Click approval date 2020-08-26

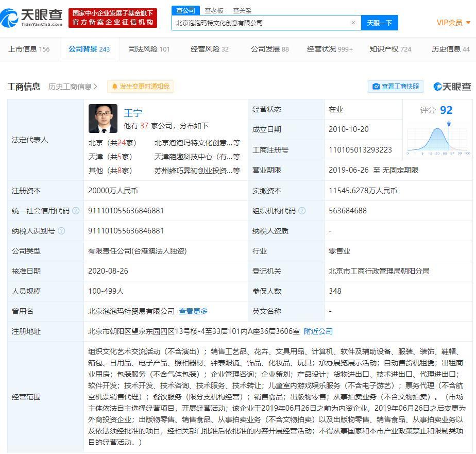click(x=108, y=271)
